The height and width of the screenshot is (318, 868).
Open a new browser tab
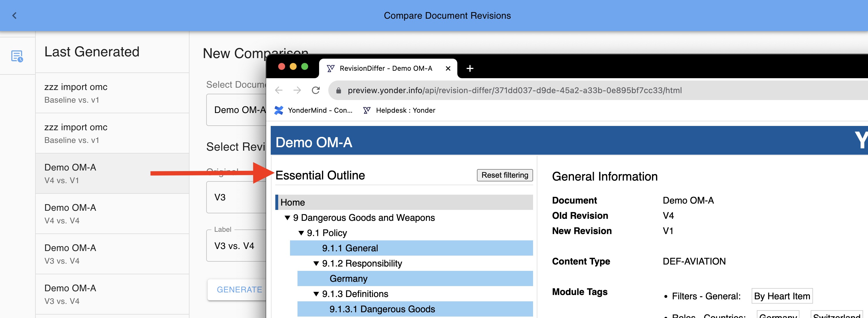pos(470,69)
